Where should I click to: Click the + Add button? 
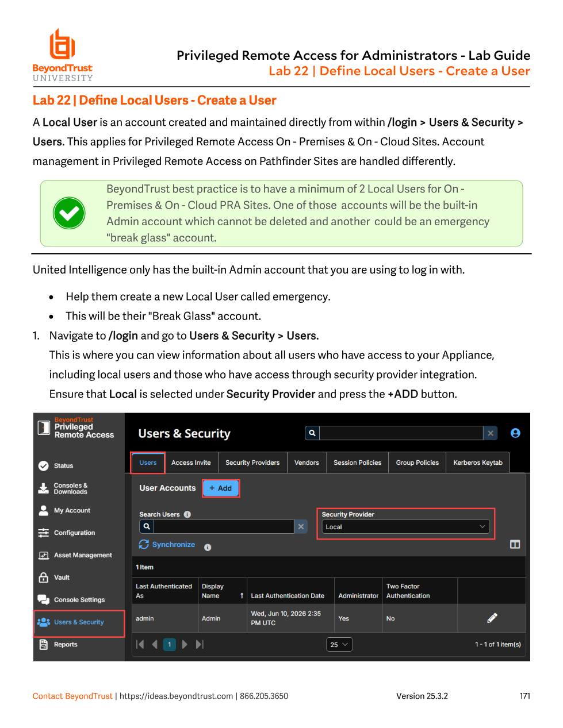pos(221,488)
